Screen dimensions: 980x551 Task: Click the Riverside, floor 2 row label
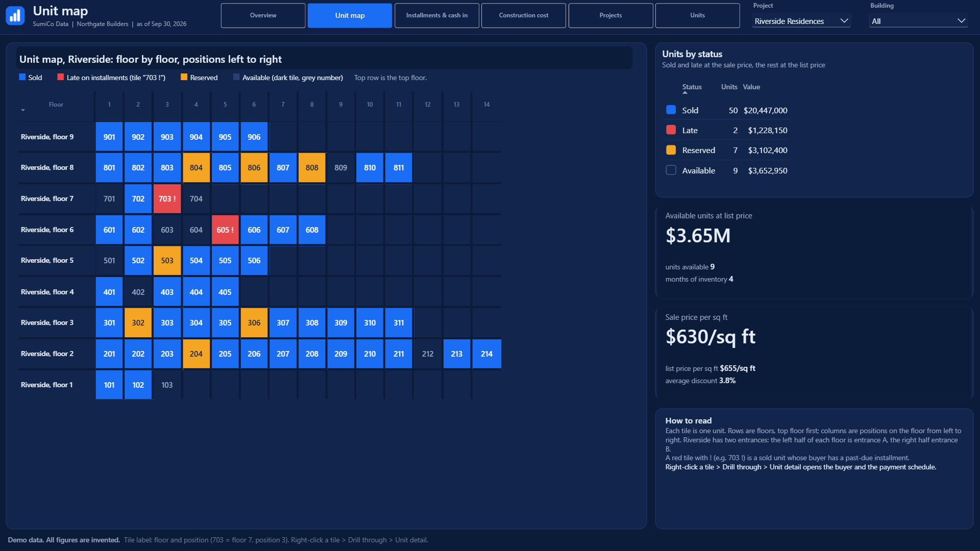pos(47,354)
